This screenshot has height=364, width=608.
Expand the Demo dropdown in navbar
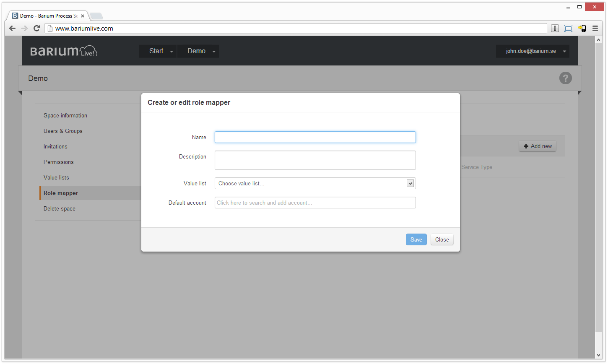(x=198, y=51)
